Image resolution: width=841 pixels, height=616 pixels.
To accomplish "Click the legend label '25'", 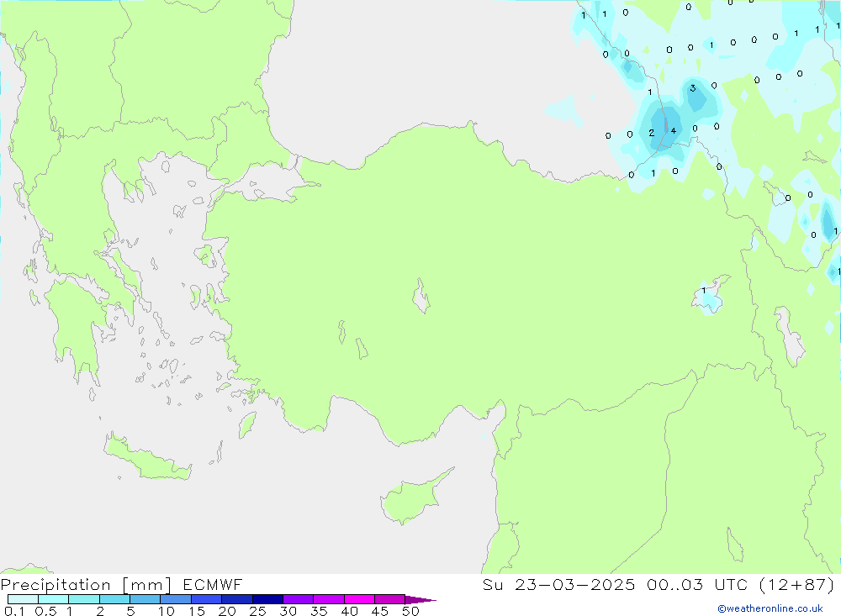I will coord(258,611).
